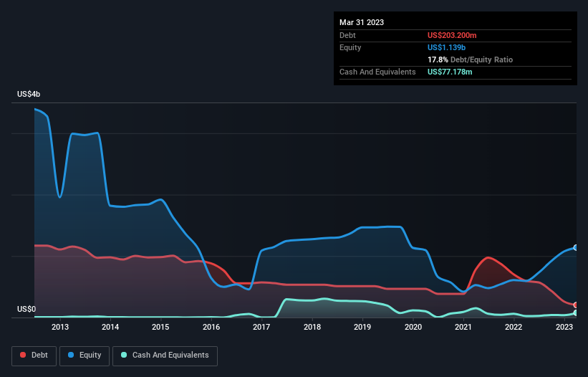Click the 2014 x-axis label

pos(110,327)
